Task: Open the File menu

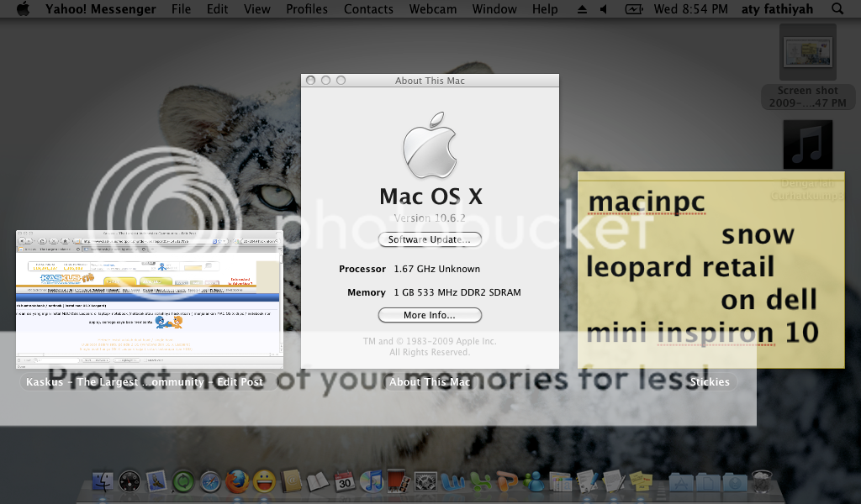Action: [182, 9]
